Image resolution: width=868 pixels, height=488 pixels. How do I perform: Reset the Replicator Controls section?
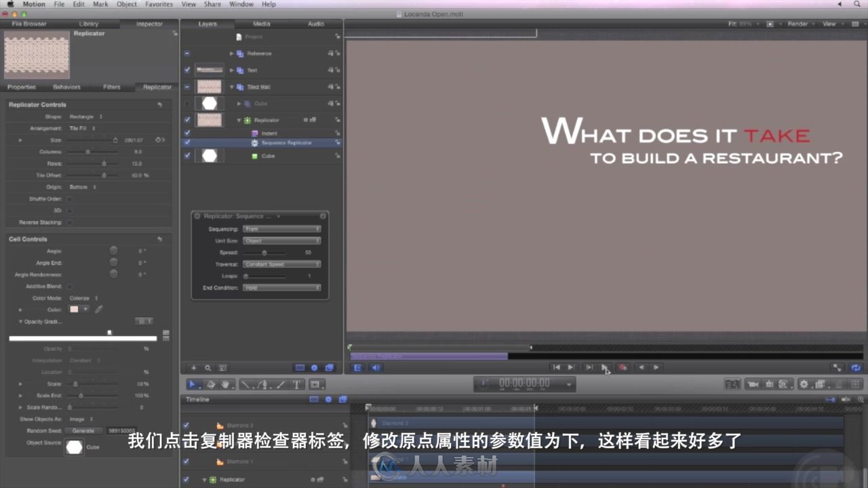pyautogui.click(x=159, y=105)
